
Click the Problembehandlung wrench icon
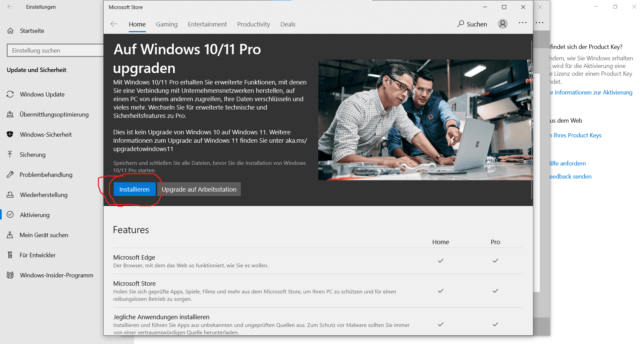[10, 175]
